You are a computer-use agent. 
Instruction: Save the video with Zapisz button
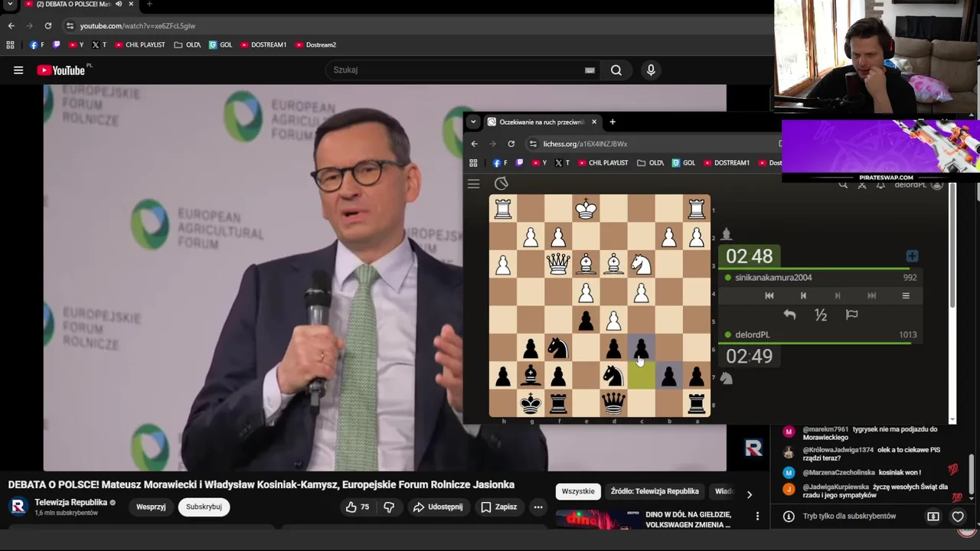pyautogui.click(x=499, y=507)
